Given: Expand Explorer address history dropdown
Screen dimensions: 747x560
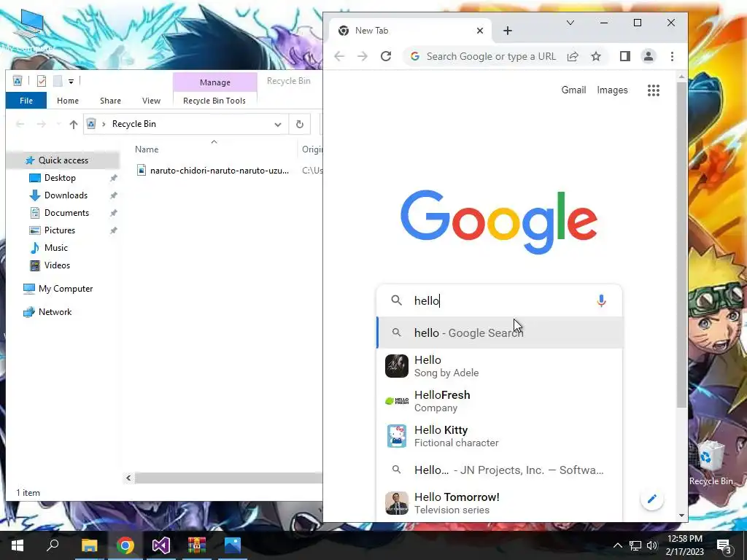Looking at the screenshot, I should click(278, 124).
